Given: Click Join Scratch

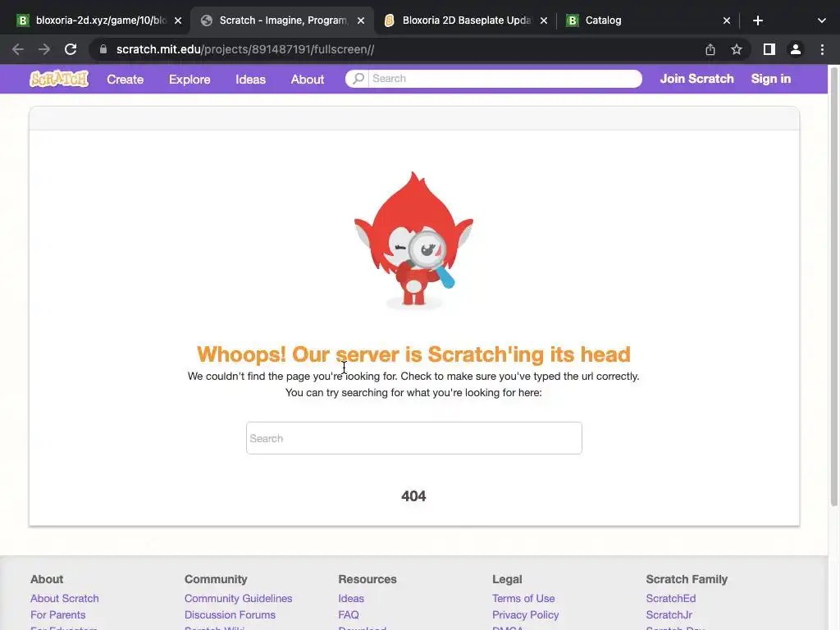Looking at the screenshot, I should (696, 79).
